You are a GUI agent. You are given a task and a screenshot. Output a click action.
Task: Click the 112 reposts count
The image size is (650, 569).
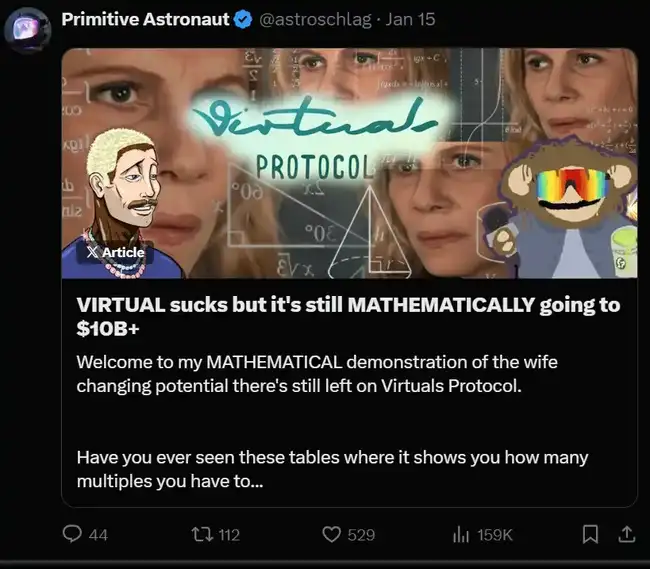[x=228, y=535]
